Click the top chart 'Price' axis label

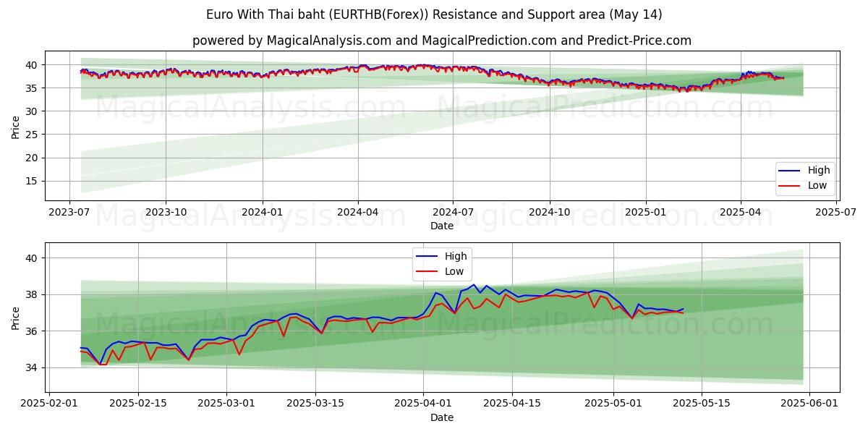click(x=16, y=126)
